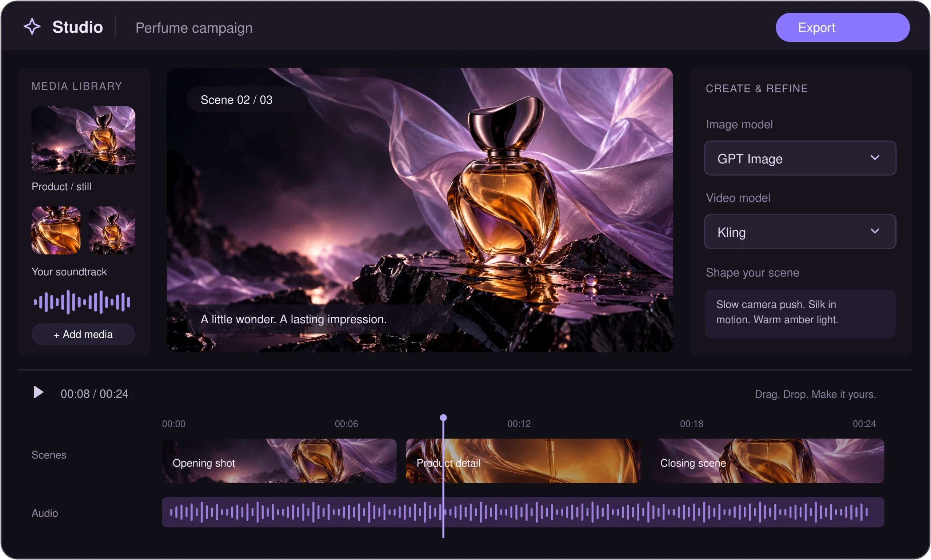
Task: Click the caption A little wonder overlay
Action: [320, 319]
